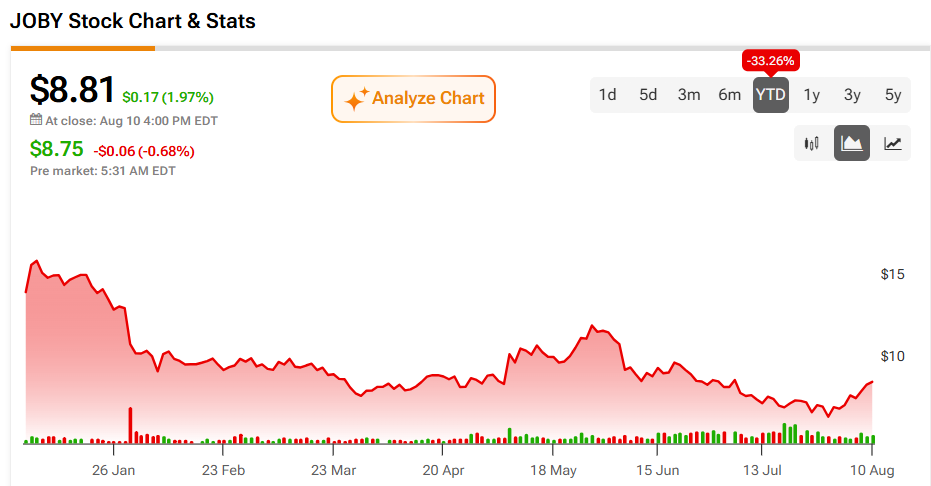Click the tall red volume spike bar
Viewport: 931px width, 486px height.
pyautogui.click(x=131, y=425)
